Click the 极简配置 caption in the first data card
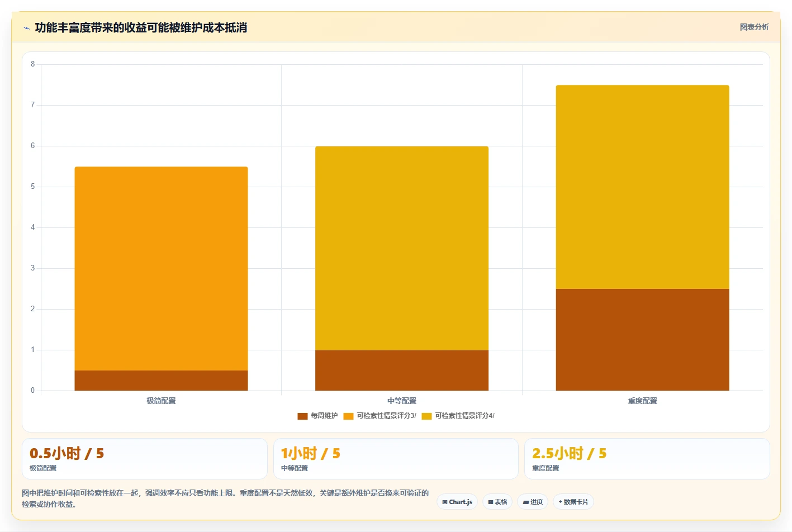The width and height of the screenshot is (792, 532). 43,468
